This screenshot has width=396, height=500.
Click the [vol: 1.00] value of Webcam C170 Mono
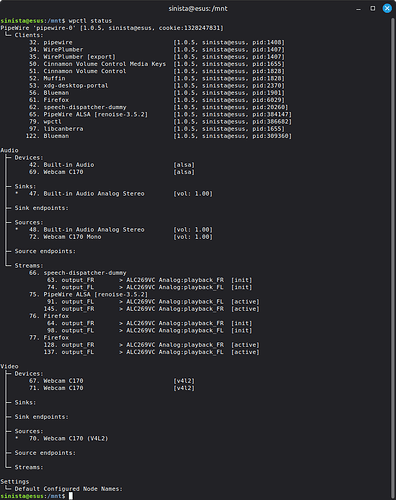(193, 237)
